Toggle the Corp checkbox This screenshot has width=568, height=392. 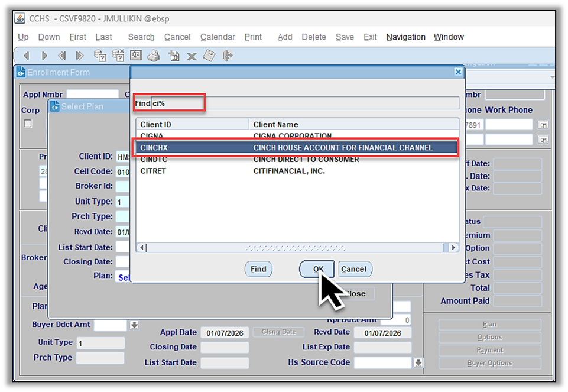(x=27, y=124)
